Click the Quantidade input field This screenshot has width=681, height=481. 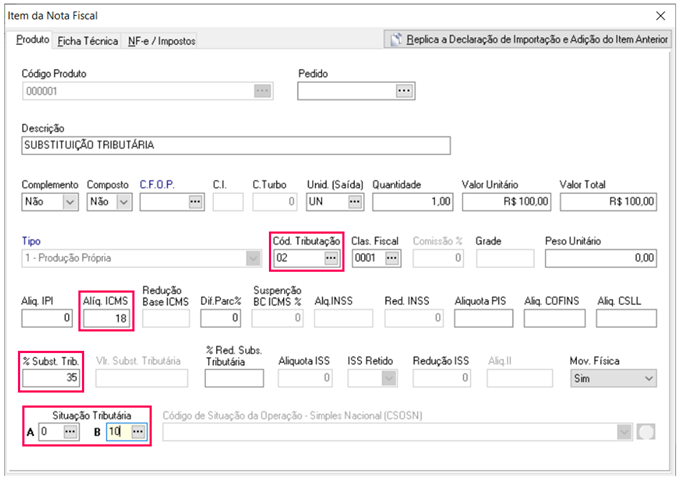pos(412,201)
